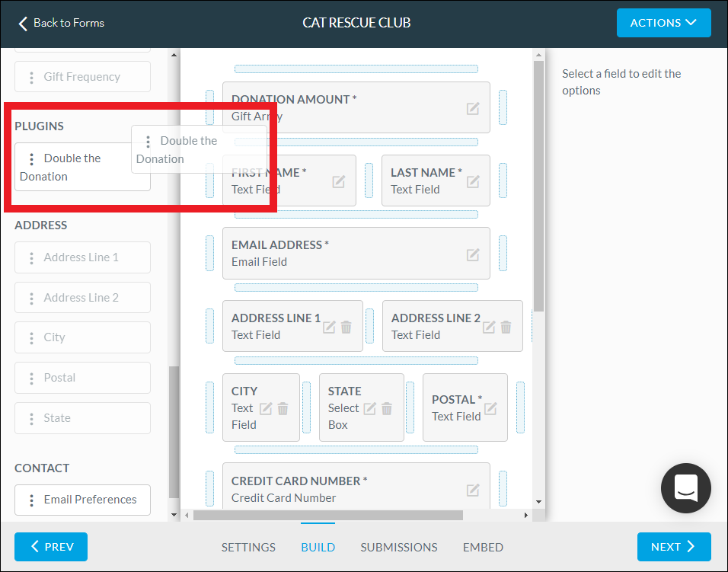728x572 pixels.
Task: Click the sidebar scroll up arrow
Action: coord(174,55)
